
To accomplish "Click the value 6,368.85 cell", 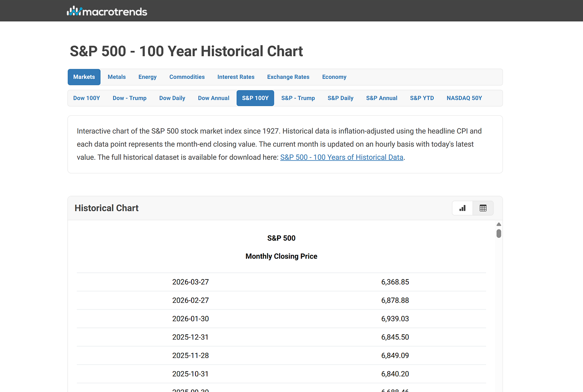I will coord(395,282).
